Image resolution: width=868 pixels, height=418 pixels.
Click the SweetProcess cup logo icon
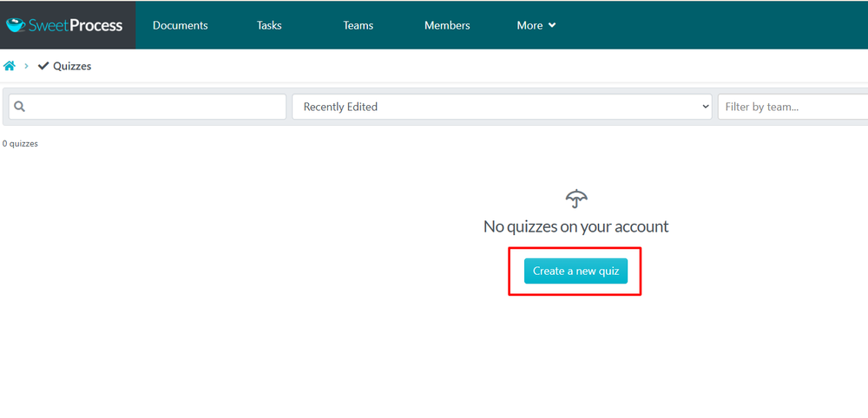pyautogui.click(x=16, y=24)
